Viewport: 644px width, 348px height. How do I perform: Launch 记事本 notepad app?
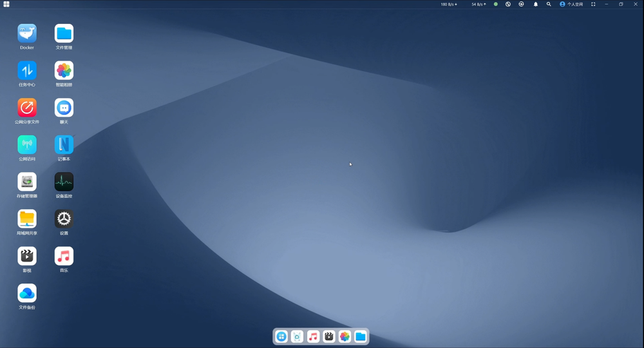(x=64, y=145)
